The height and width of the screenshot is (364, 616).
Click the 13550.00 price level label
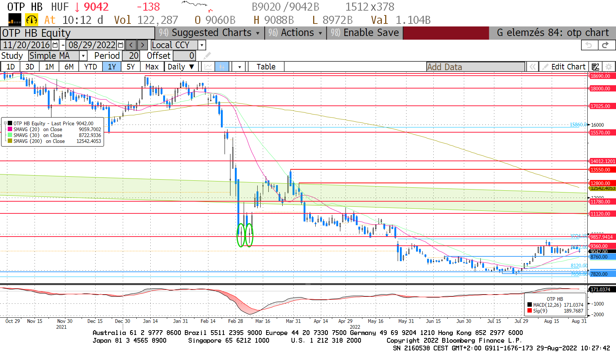click(602, 170)
